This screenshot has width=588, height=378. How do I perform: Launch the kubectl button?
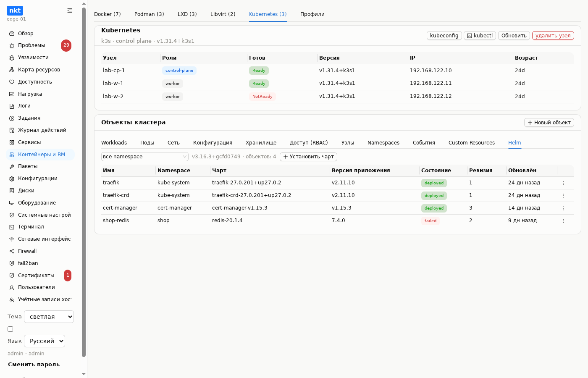[480, 36]
